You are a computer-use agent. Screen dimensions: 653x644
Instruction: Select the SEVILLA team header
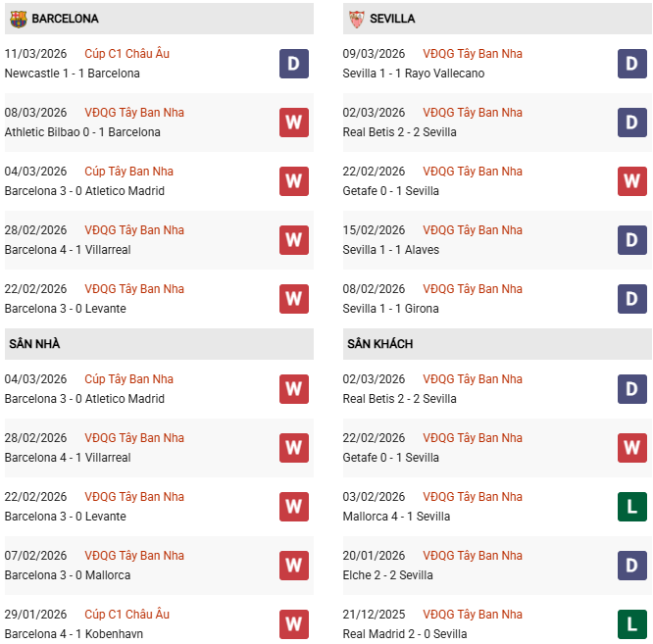393,19
